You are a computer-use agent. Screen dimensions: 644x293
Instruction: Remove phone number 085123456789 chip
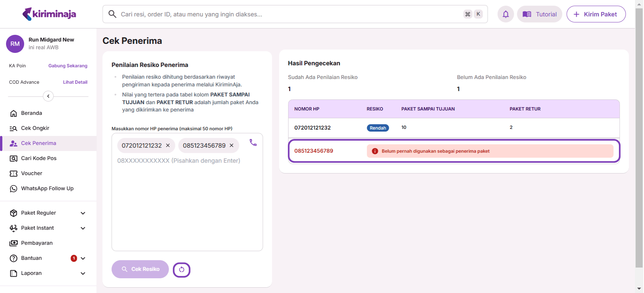(231, 146)
